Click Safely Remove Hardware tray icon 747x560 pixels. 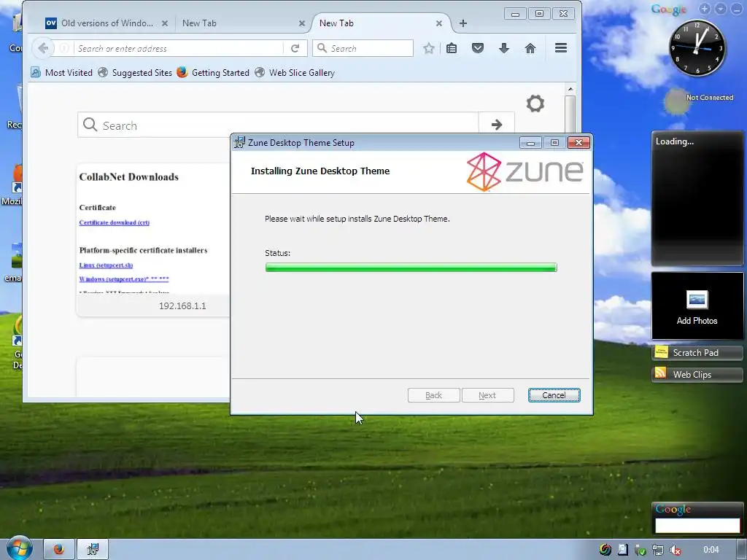pos(640,551)
